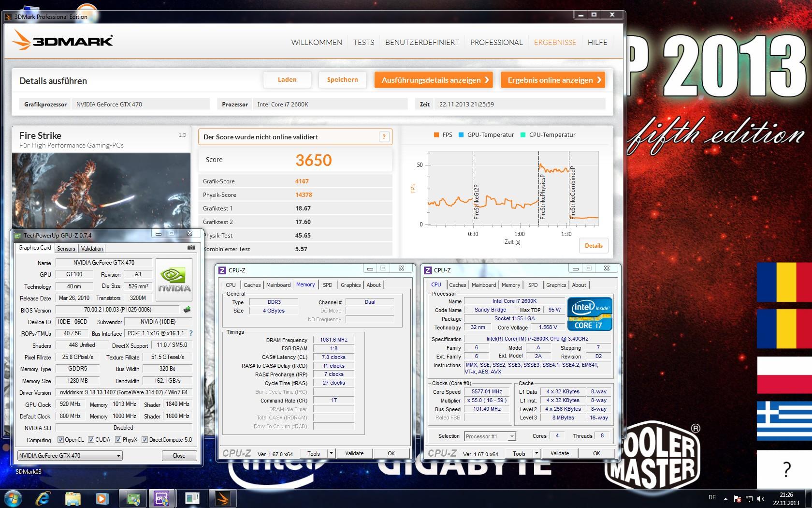Toggle the GPU-Temperatur legend entry
The width and height of the screenshot is (812, 508).
pos(486,135)
